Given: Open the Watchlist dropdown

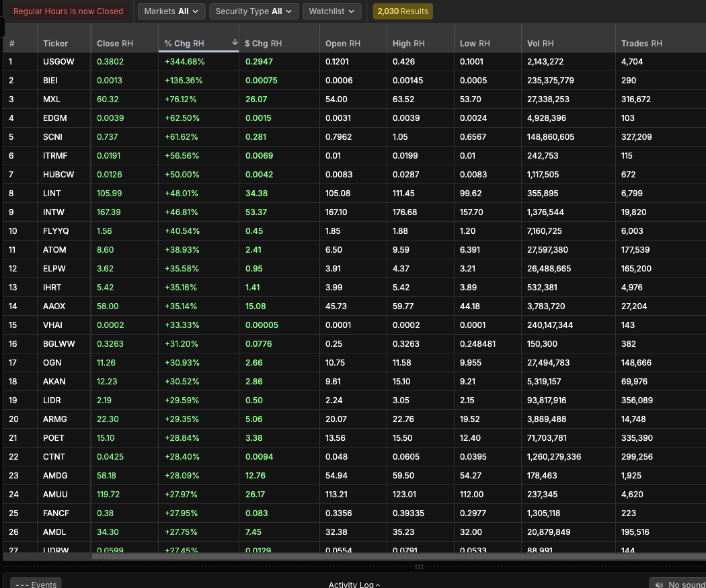Looking at the screenshot, I should click(332, 11).
